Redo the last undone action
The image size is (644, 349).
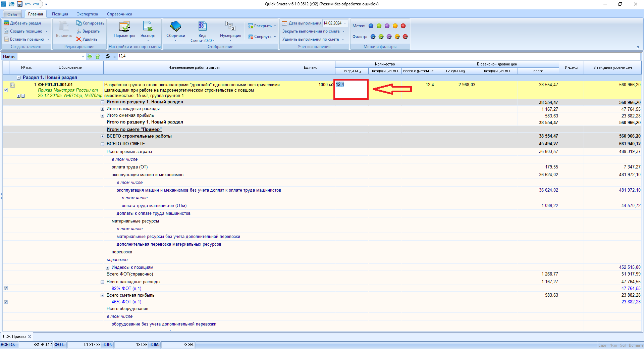point(36,4)
